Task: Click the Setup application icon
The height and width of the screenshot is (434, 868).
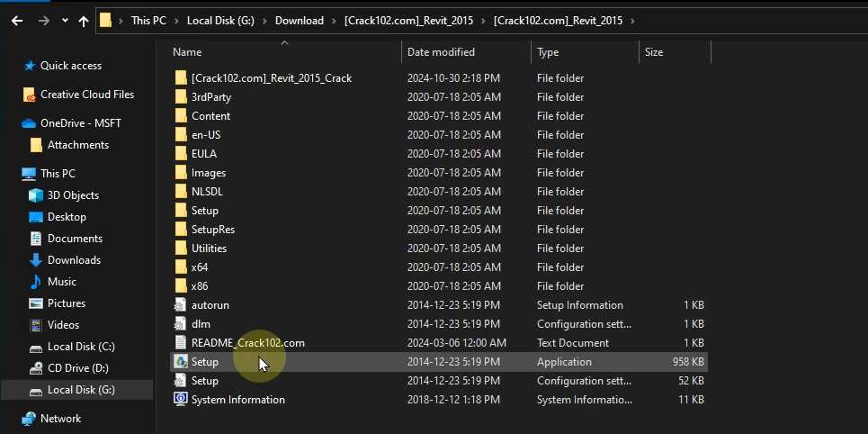Action: click(x=181, y=362)
